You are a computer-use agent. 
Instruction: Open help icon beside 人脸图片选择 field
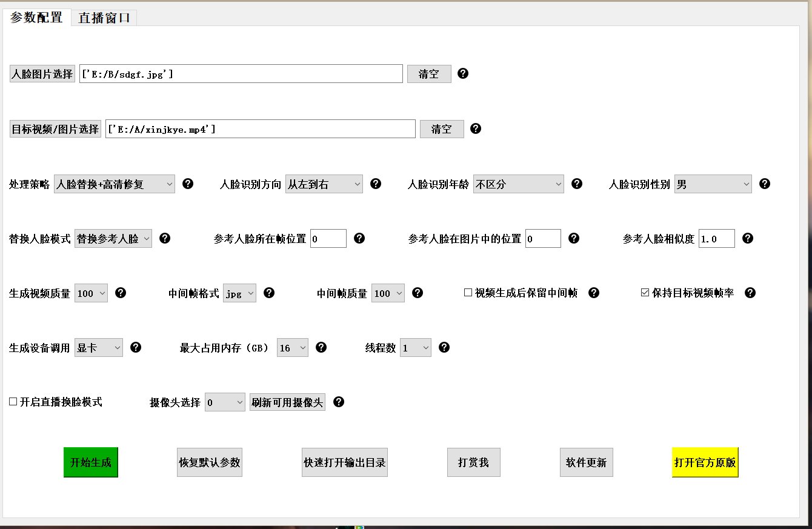(x=462, y=73)
